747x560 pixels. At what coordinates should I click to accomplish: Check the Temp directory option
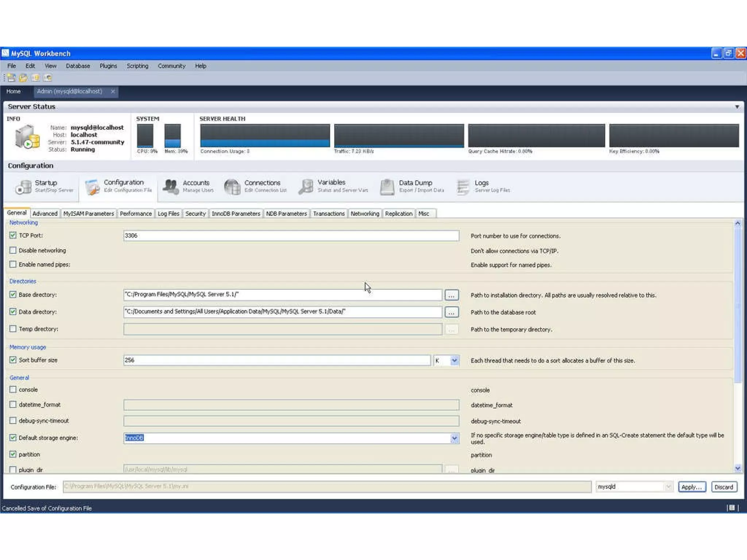13,329
